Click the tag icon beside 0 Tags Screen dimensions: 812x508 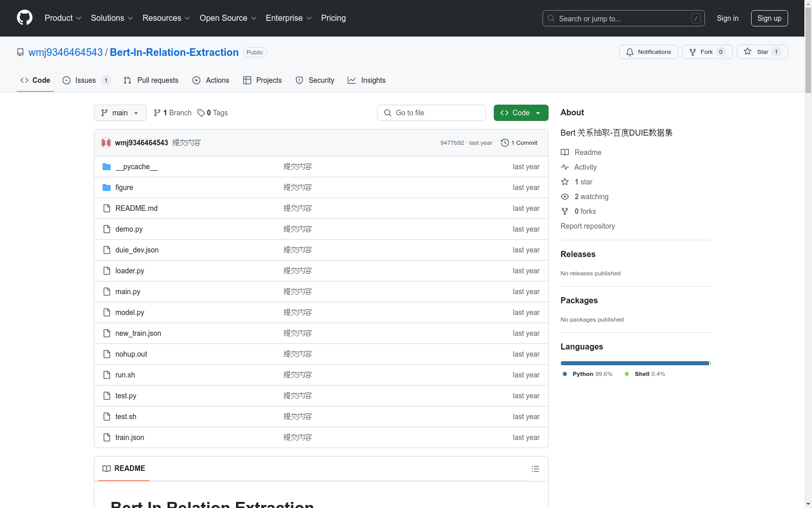(201, 113)
